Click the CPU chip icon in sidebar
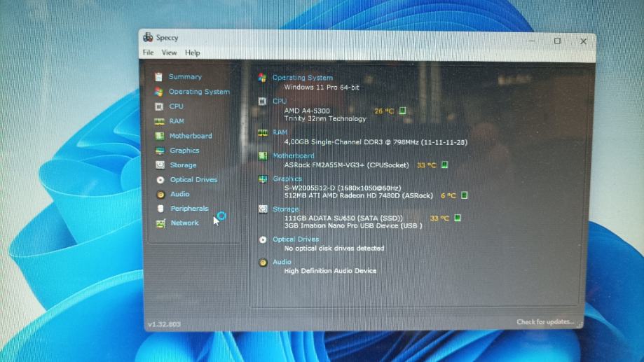Screen dimensions: 644x362 click(159, 106)
